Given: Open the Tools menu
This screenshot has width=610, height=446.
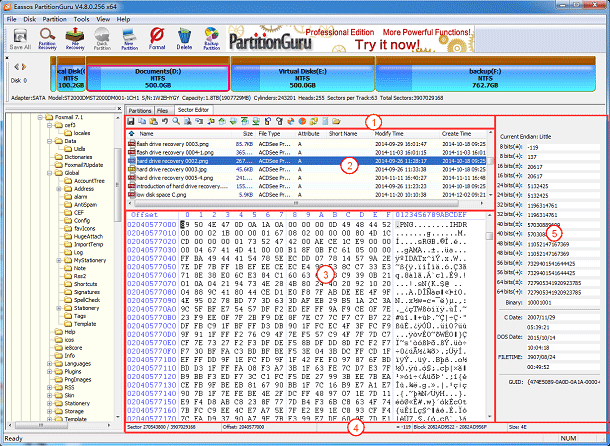Looking at the screenshot, I should pos(81,19).
